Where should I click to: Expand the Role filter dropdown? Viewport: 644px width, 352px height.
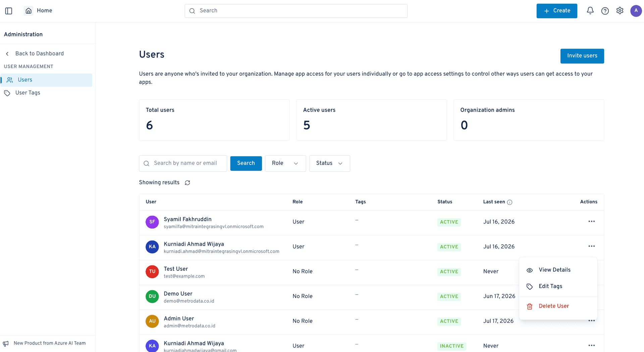click(285, 163)
